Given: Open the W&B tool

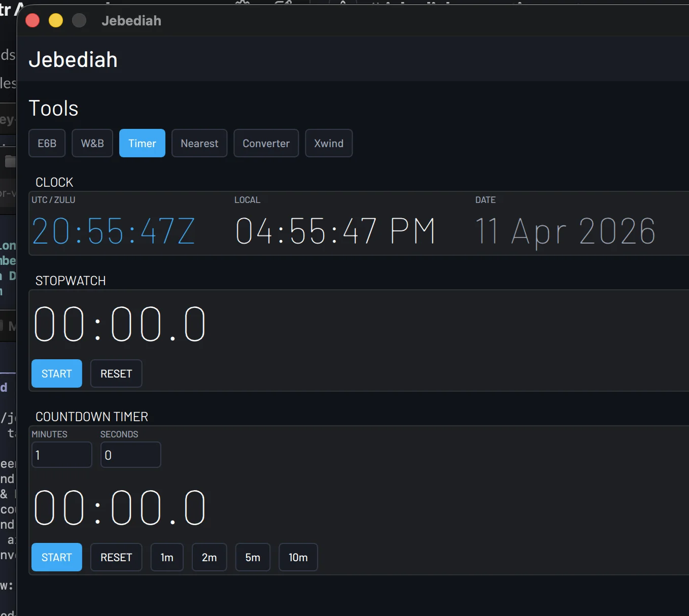Looking at the screenshot, I should pyautogui.click(x=92, y=143).
